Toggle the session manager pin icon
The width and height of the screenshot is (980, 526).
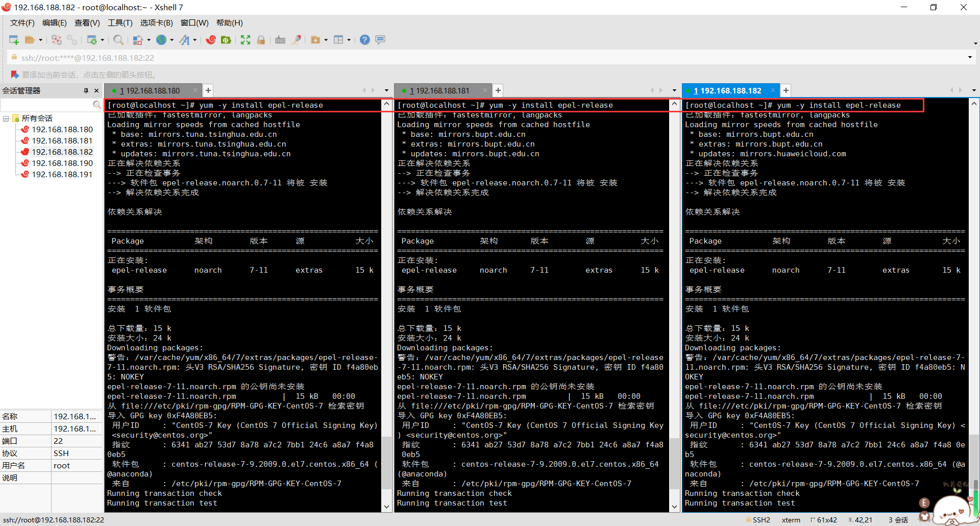(86, 90)
